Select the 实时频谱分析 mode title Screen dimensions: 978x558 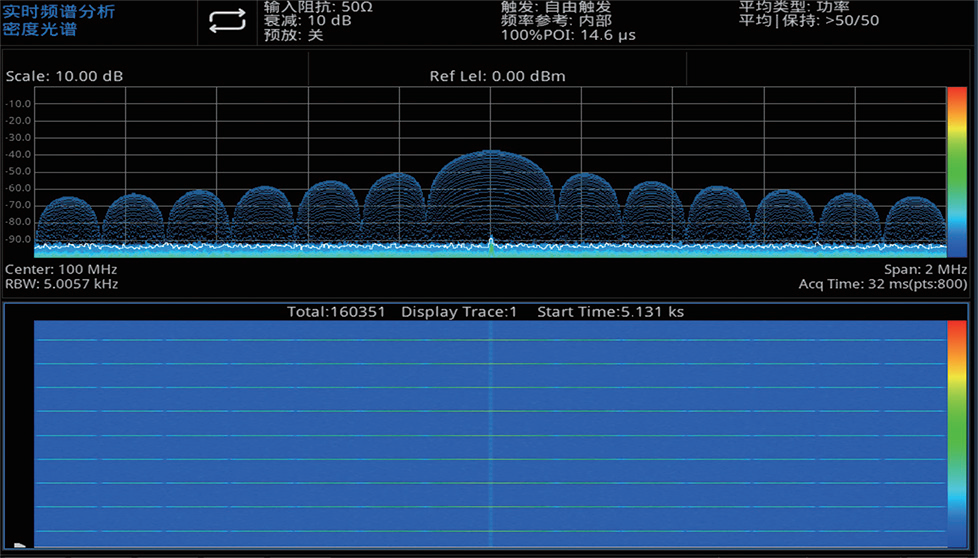point(59,12)
